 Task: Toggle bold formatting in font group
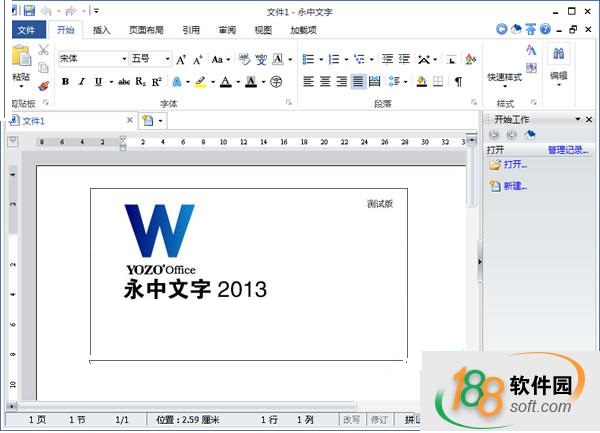tap(65, 82)
